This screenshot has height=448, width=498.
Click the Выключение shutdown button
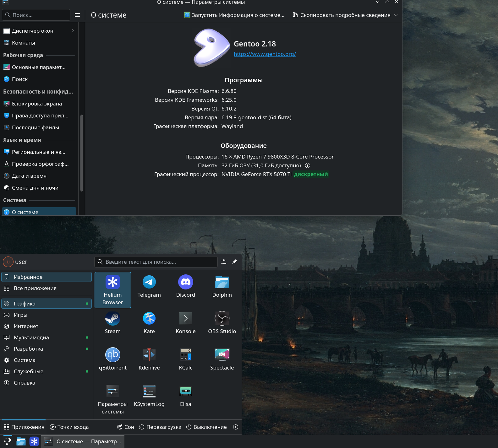click(206, 427)
